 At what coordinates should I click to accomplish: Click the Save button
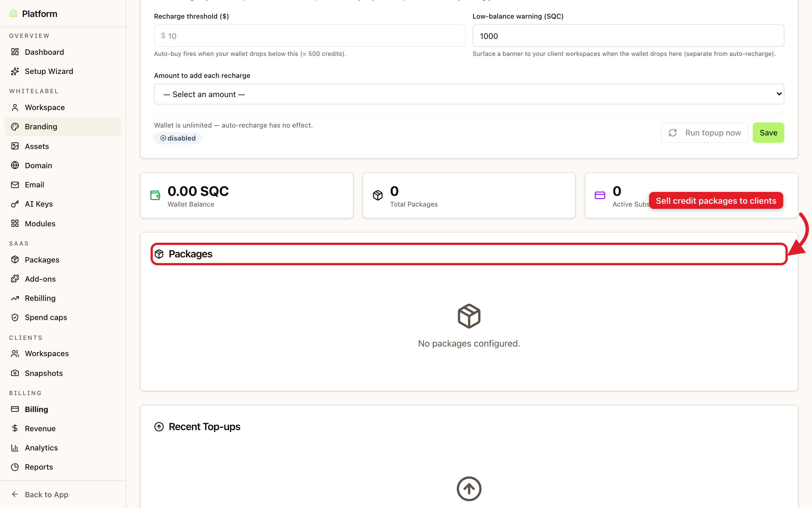point(768,133)
